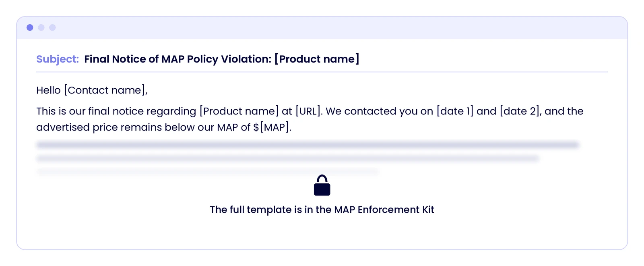Viewport: 644px width, 266px height.
Task: Click the lavender window title bar
Action: (x=322, y=28)
